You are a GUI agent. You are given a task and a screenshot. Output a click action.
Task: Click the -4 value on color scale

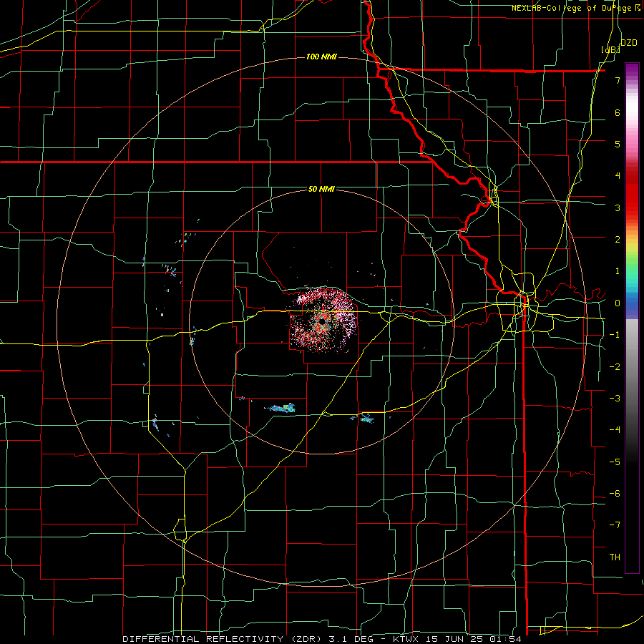[615, 429]
